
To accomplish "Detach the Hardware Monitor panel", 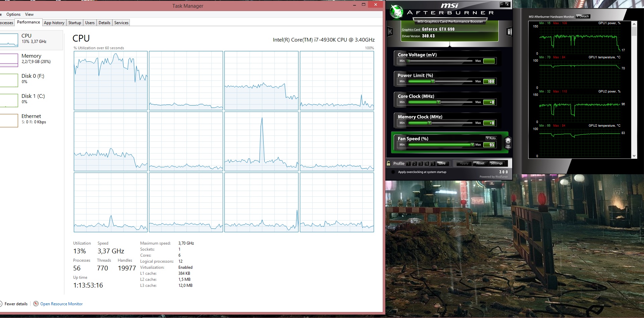I will point(583,16).
